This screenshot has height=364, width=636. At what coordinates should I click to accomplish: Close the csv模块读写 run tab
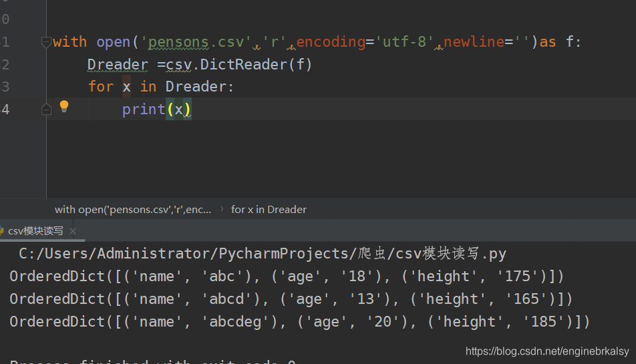click(x=73, y=231)
